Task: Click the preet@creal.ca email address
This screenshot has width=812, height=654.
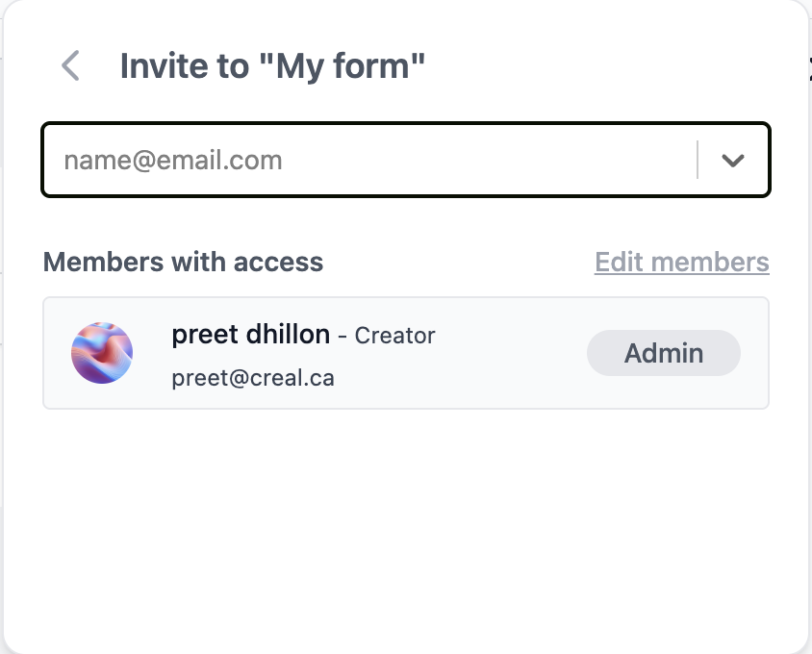Action: pyautogui.click(x=253, y=378)
